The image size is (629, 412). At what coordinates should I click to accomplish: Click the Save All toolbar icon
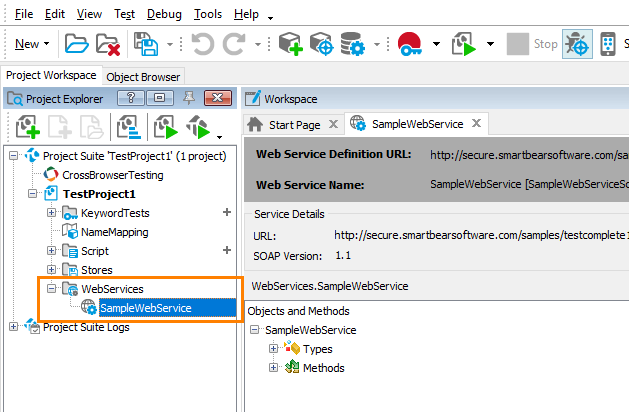pos(145,44)
